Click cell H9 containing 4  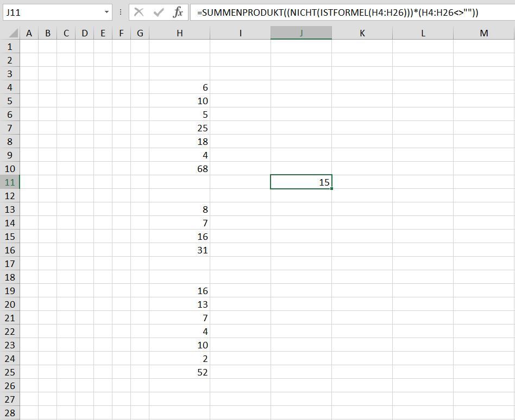pos(180,155)
